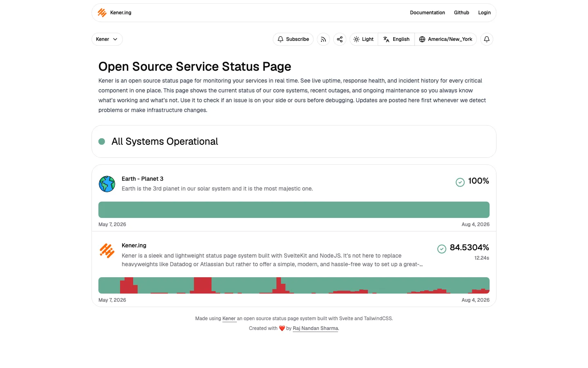Open the English language selector
The height and width of the screenshot is (368, 588).
click(x=396, y=39)
